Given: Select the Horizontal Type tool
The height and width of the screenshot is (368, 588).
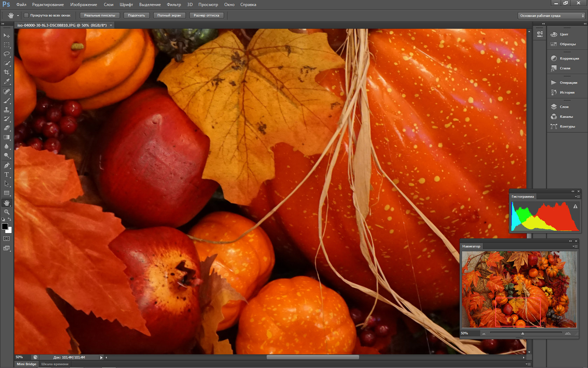Looking at the screenshot, I should 7,175.
